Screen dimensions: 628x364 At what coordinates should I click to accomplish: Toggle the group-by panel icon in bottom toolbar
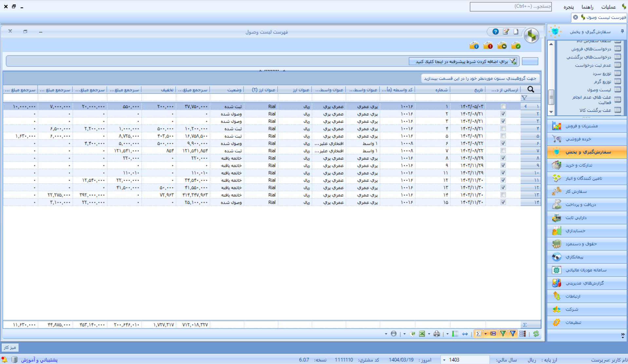[x=493, y=334]
